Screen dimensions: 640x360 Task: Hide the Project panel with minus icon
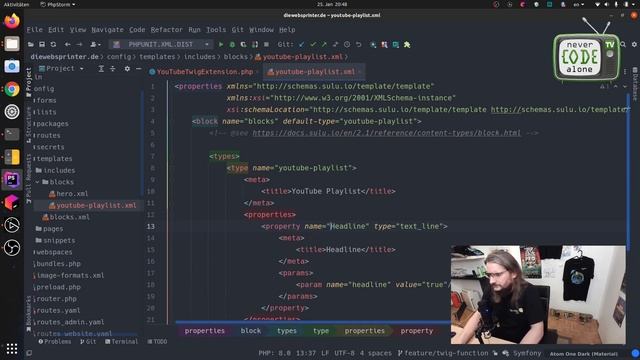pos(138,69)
